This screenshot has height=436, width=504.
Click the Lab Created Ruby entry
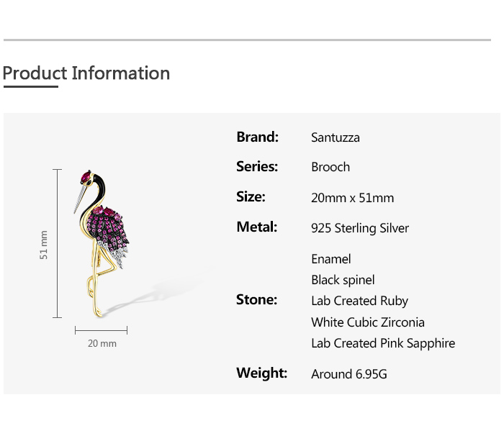click(x=360, y=301)
